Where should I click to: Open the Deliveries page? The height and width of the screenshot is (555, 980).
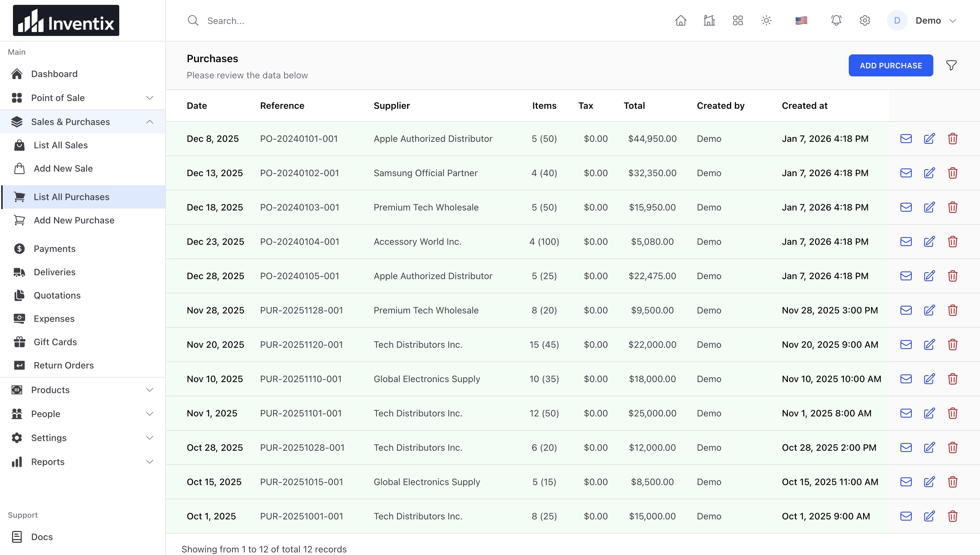pyautogui.click(x=82, y=272)
